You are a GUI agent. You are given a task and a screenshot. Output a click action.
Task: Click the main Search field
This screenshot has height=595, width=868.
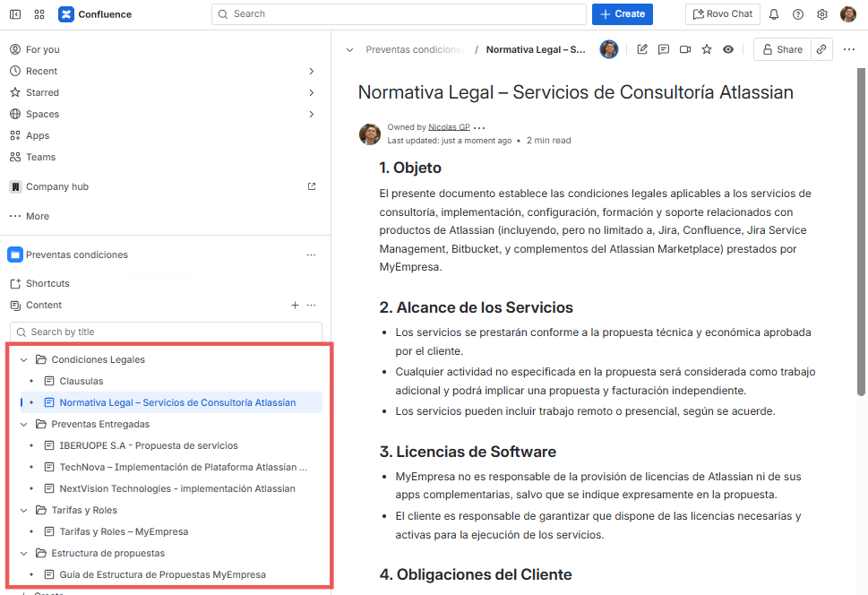click(399, 14)
